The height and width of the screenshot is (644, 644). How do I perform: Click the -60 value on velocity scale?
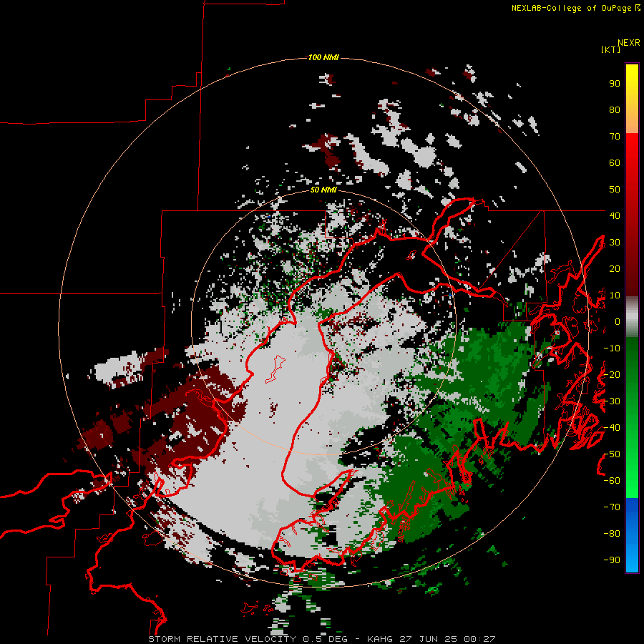[x=612, y=481]
